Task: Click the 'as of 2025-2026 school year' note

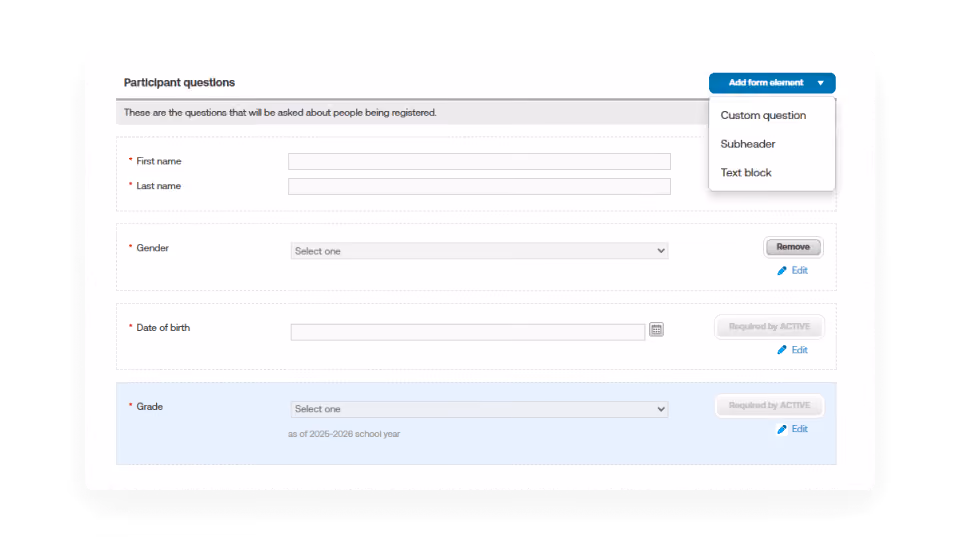Action: (344, 433)
